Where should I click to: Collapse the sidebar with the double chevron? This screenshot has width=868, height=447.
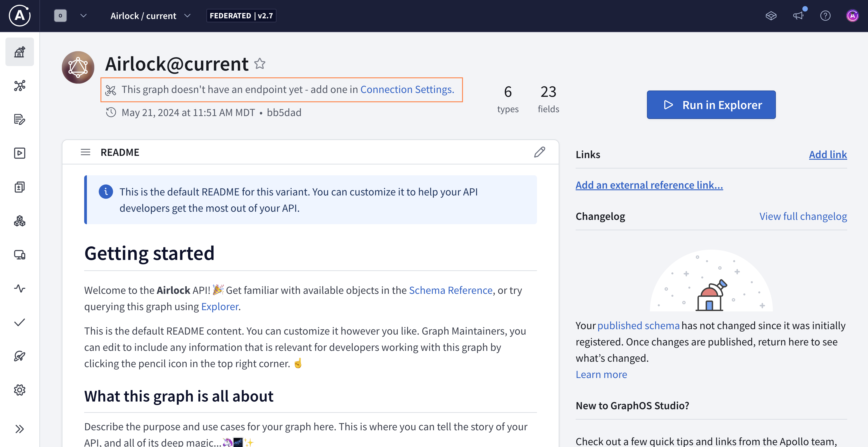point(19,429)
